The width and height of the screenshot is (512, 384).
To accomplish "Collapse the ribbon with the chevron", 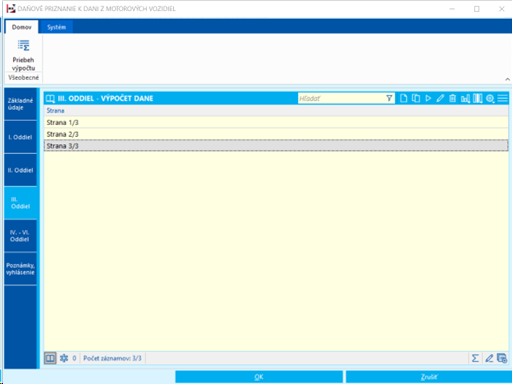I will pyautogui.click(x=507, y=79).
